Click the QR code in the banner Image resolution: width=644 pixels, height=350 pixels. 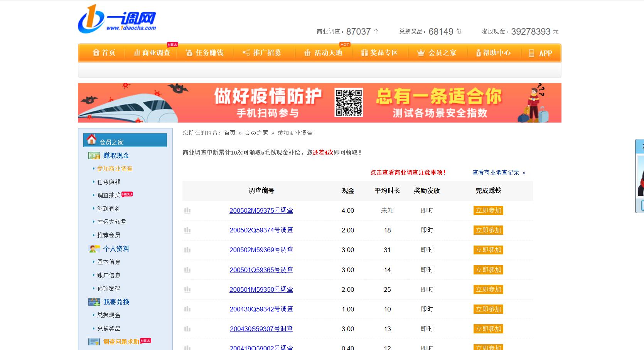pos(349,102)
